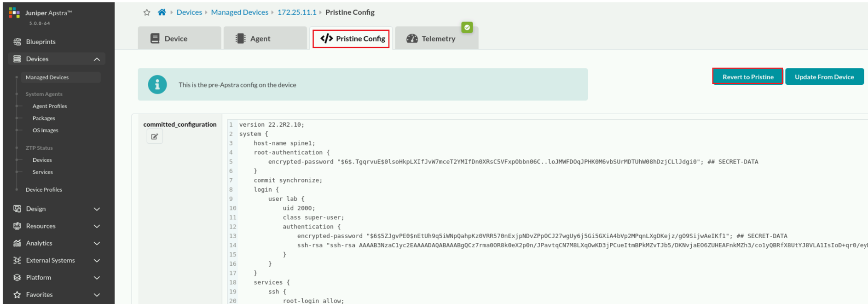Click the System Agents sidebar heading
Image resolution: width=868 pixels, height=304 pixels.
[44, 94]
